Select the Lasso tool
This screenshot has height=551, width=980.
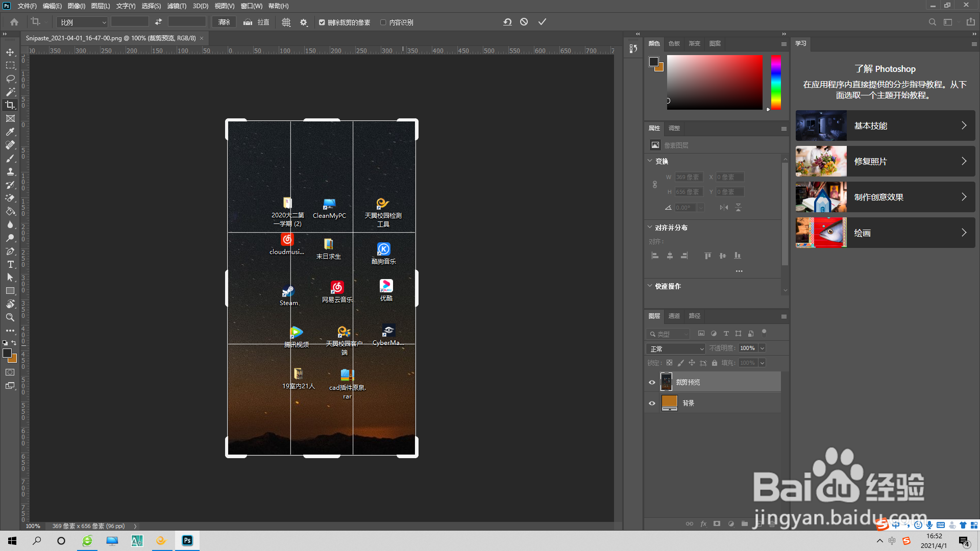click(x=10, y=79)
